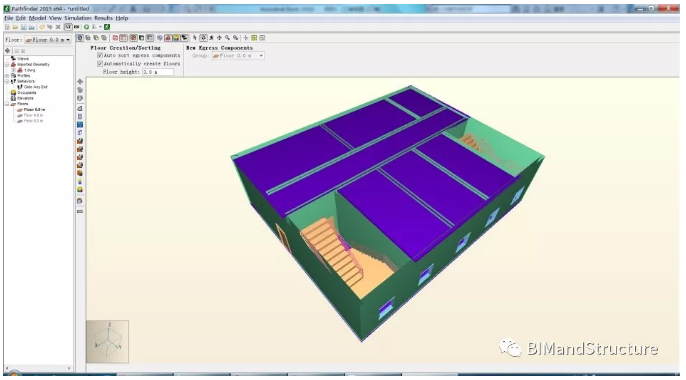Collapse the Imported Geometry tree node
This screenshot has width=686, height=380.
click(x=7, y=64)
